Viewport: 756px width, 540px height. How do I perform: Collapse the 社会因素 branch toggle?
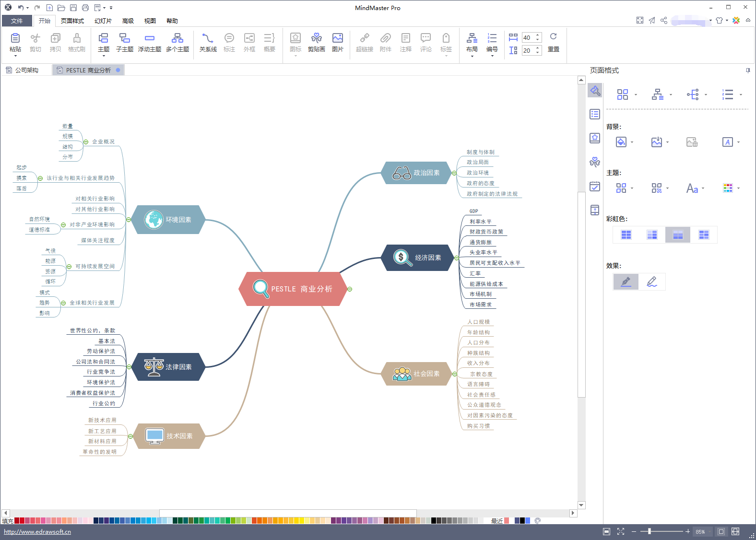(x=454, y=374)
